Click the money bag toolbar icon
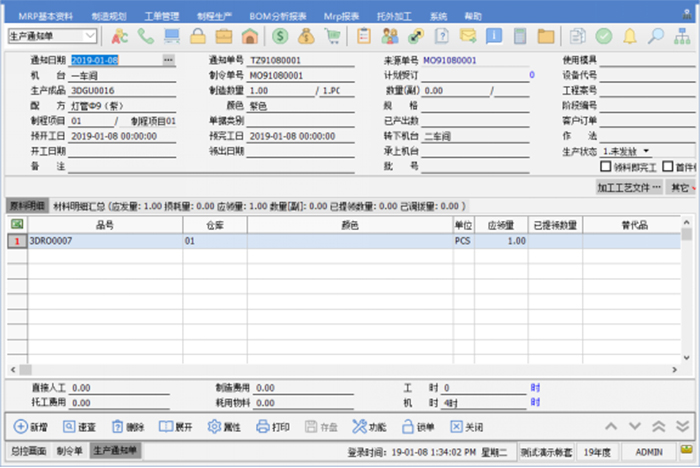This screenshot has height=468, width=700. pyautogui.click(x=306, y=36)
